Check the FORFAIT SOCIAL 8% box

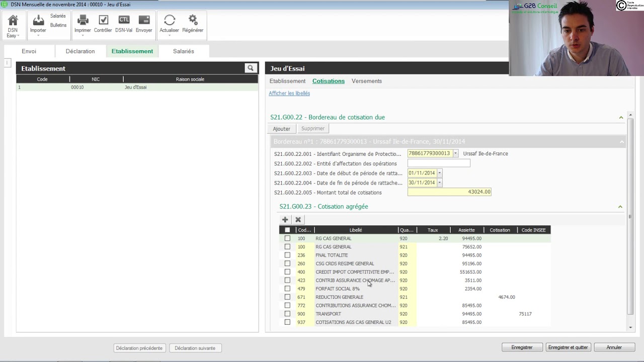[287, 289]
